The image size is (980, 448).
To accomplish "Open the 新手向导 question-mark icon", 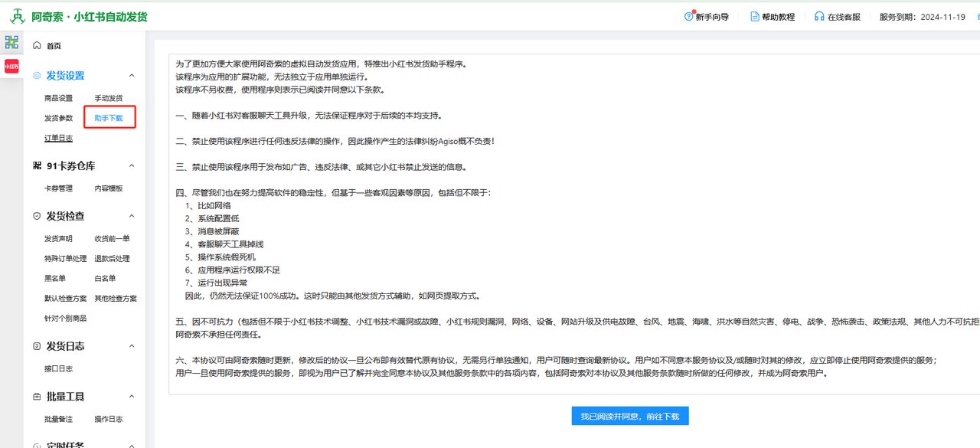I will [688, 15].
